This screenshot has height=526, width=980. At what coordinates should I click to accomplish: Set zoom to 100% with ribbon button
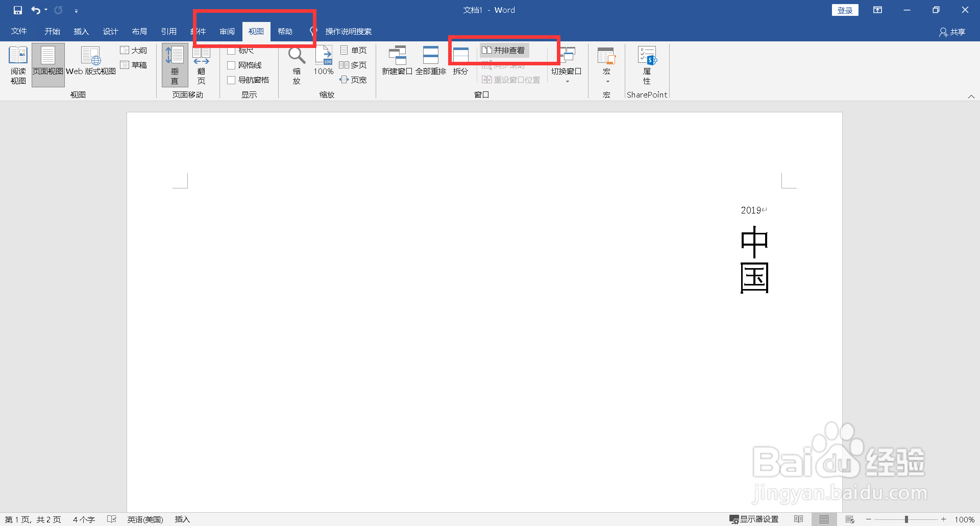[x=324, y=61]
